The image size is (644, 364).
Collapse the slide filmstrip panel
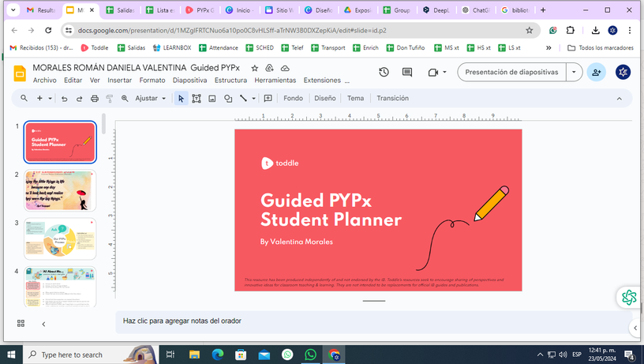click(x=43, y=324)
